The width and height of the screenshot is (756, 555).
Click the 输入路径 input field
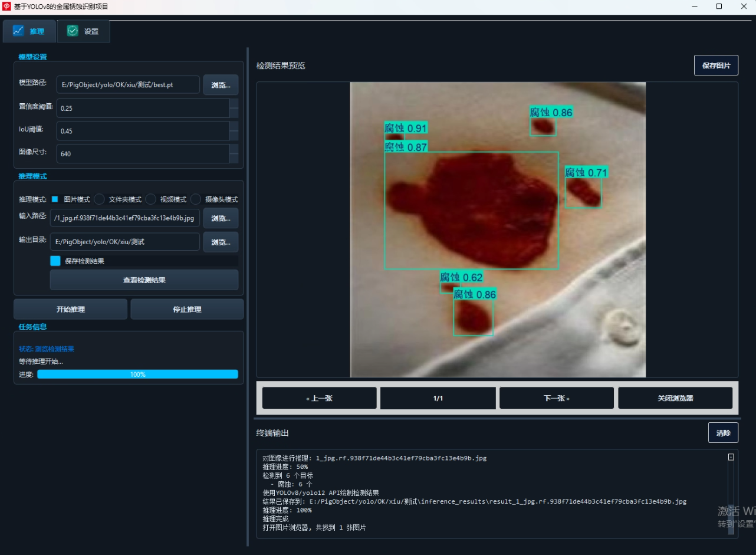point(125,218)
